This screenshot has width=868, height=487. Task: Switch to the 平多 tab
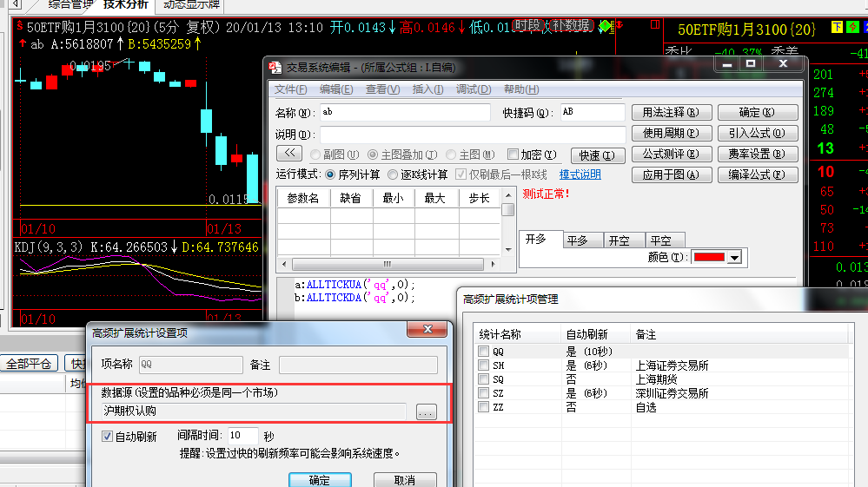[577, 240]
